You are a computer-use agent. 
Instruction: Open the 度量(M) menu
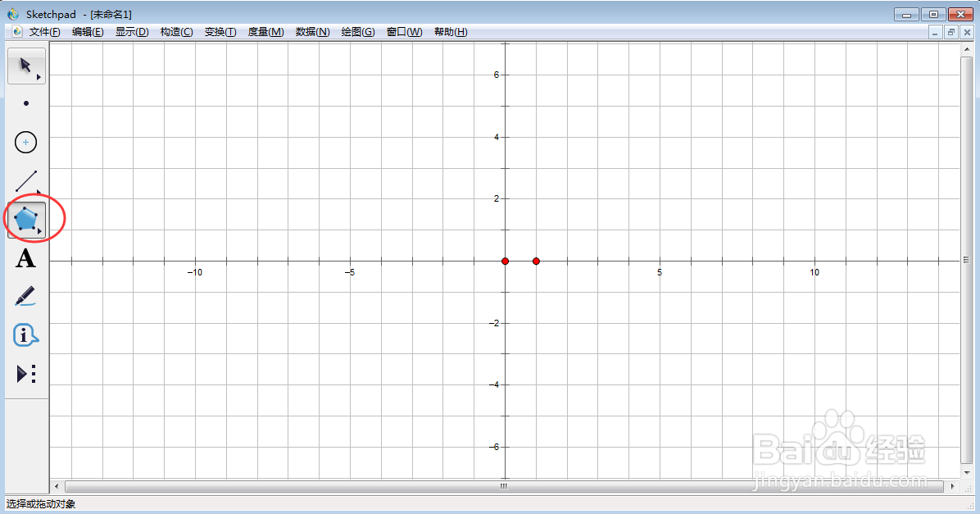pos(265,32)
